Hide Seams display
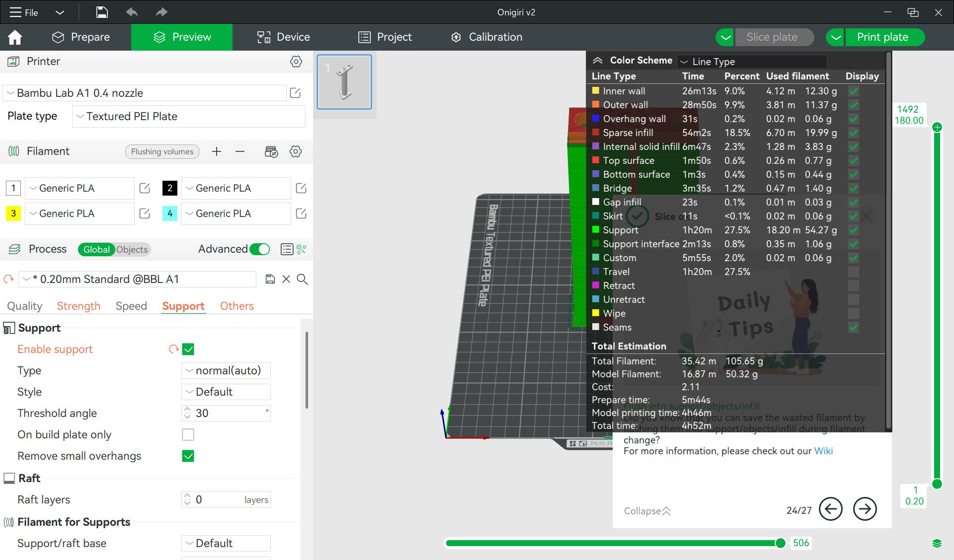 [854, 328]
